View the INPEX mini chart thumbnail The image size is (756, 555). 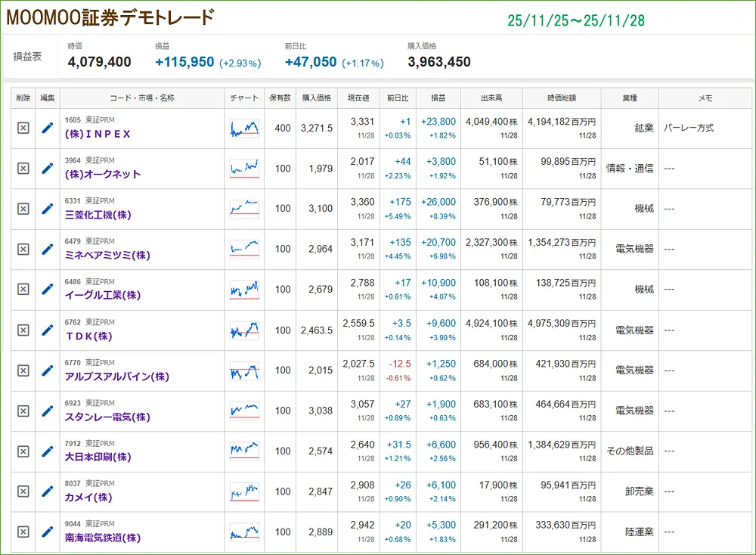[244, 129]
